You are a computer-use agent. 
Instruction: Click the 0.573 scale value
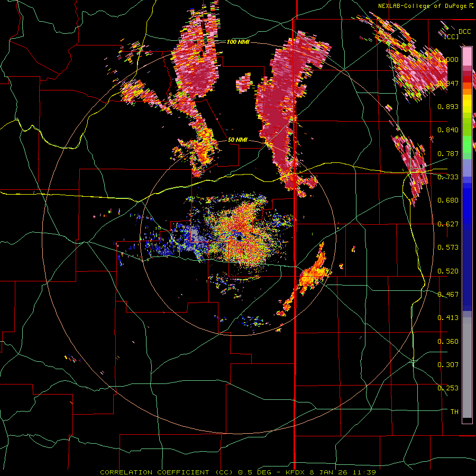tap(448, 248)
